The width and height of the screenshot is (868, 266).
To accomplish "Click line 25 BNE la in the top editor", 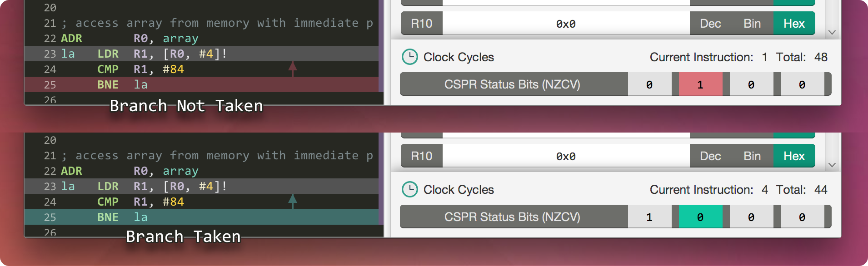I will [122, 85].
